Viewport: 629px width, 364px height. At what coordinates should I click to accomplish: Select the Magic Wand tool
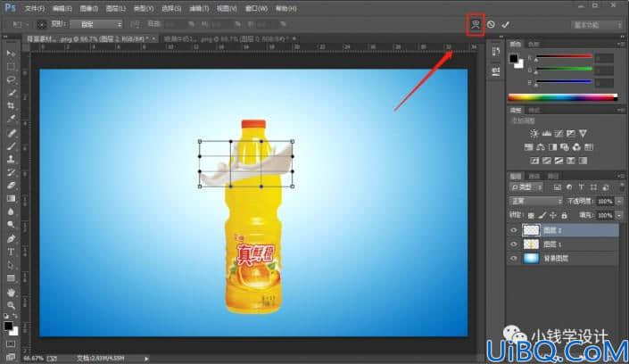[11, 93]
